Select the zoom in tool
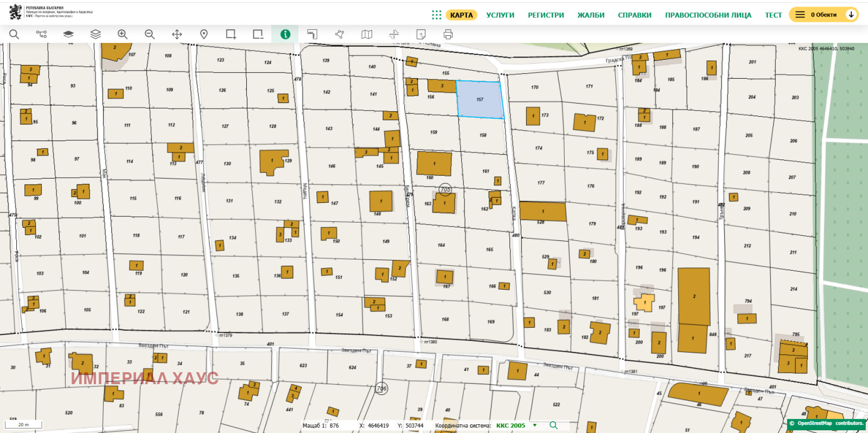868x433 pixels. click(x=123, y=34)
